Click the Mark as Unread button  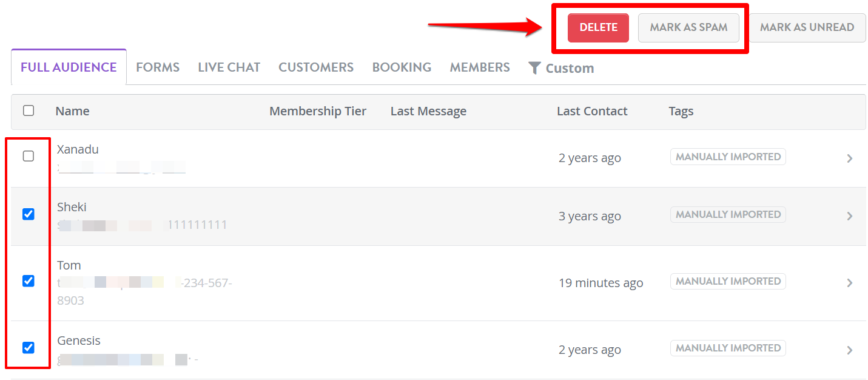[x=807, y=27]
